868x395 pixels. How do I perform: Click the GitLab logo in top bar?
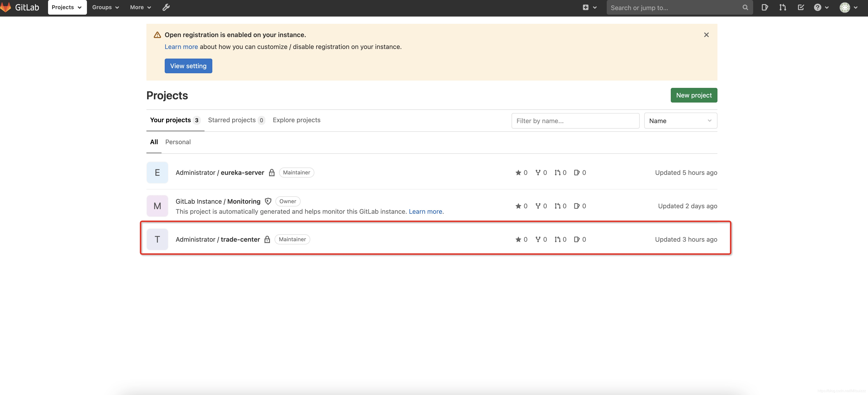point(19,7)
